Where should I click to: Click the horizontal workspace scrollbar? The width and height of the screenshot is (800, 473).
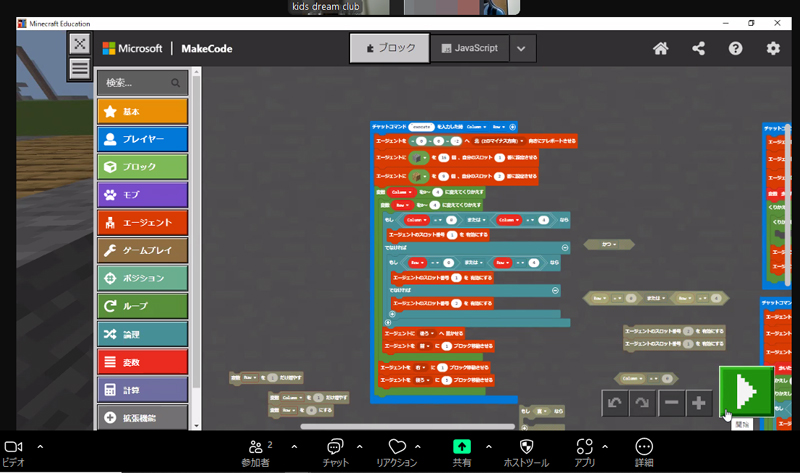408,426
